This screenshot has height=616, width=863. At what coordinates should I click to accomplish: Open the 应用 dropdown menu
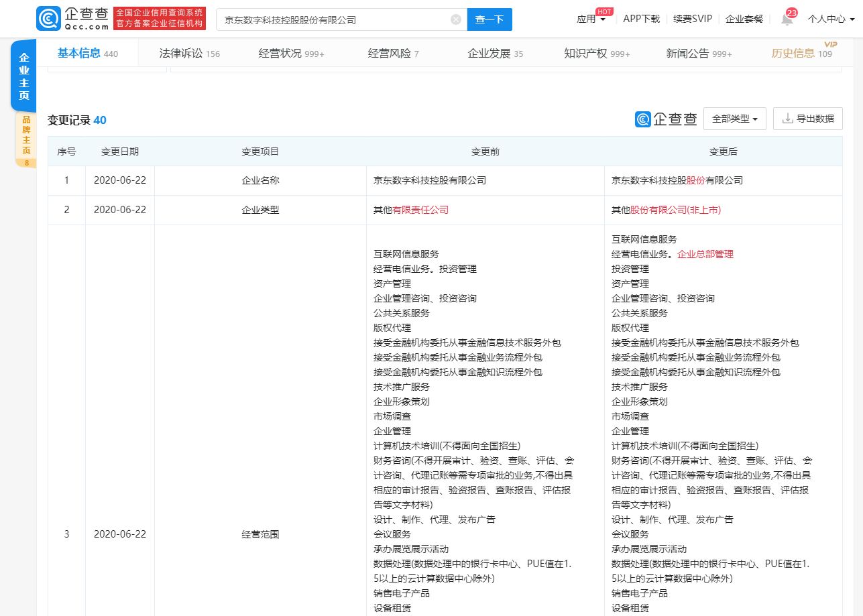tap(591, 19)
